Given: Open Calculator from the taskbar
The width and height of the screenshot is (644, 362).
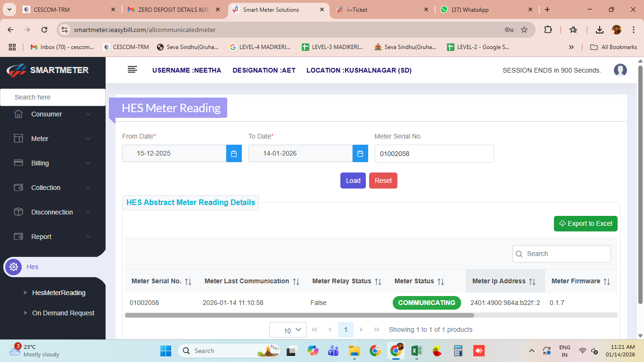Looking at the screenshot, I should (x=457, y=351).
